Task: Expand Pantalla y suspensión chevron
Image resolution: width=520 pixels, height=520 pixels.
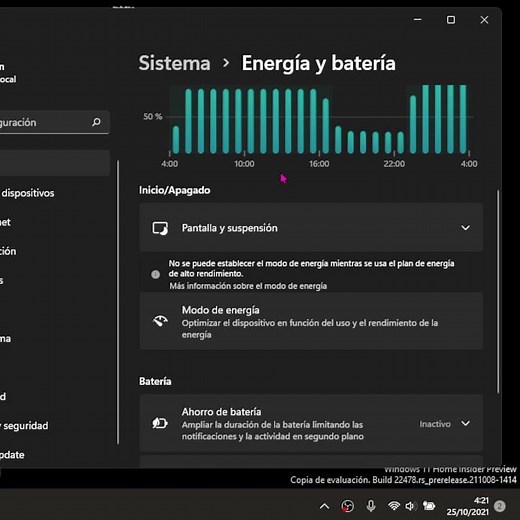Action: coord(465,228)
